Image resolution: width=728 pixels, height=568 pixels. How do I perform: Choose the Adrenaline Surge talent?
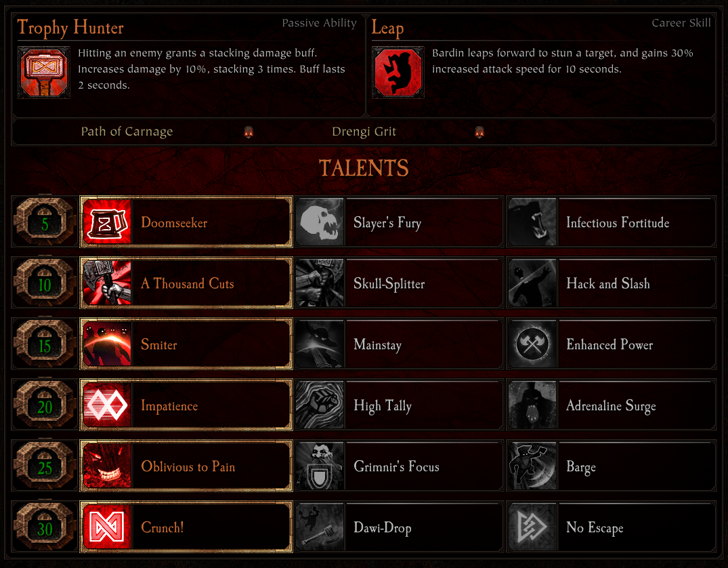pyautogui.click(x=611, y=405)
